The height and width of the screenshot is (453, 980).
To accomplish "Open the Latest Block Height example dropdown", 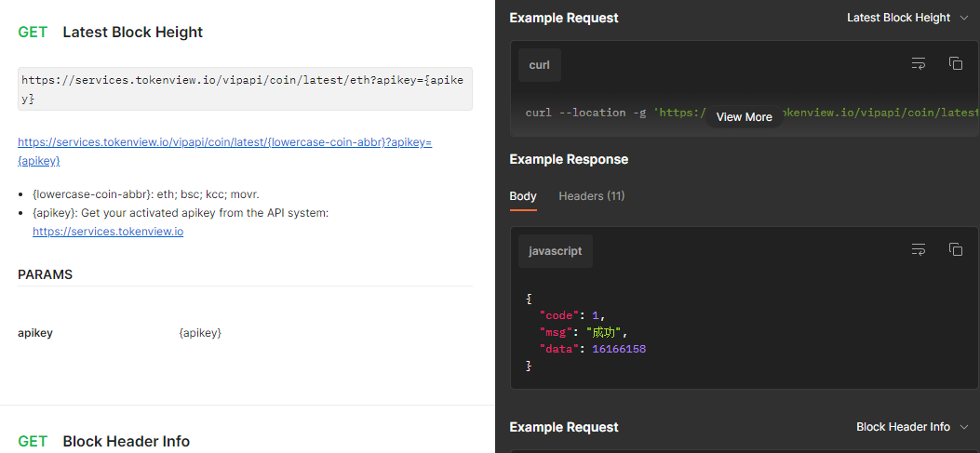I will (906, 18).
